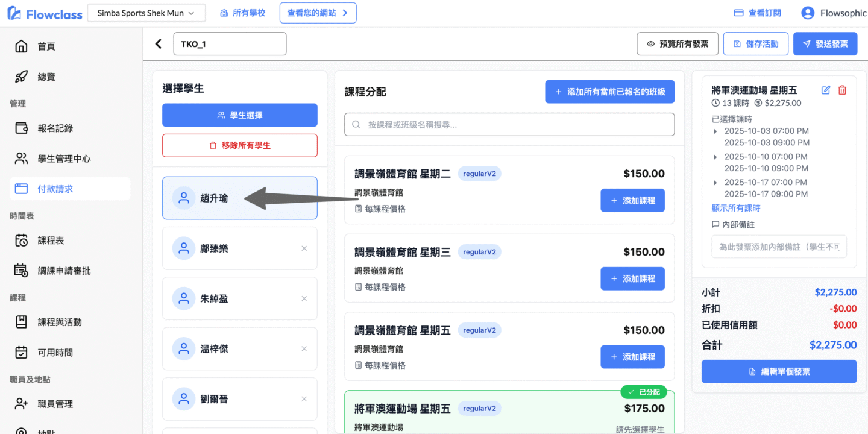The height and width of the screenshot is (434, 868).
Task: Click the back arrow beside TKO_1
Action: [x=159, y=44]
